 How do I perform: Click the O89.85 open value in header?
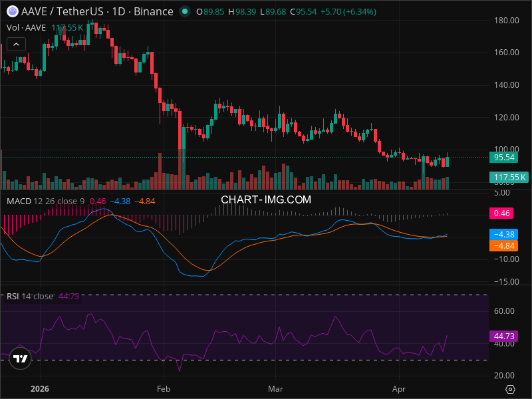point(210,12)
